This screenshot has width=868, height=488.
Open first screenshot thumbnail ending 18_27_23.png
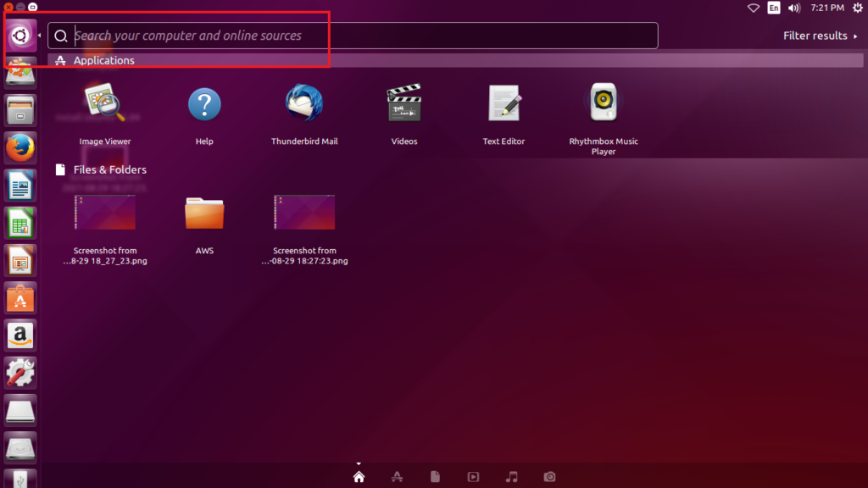point(105,213)
